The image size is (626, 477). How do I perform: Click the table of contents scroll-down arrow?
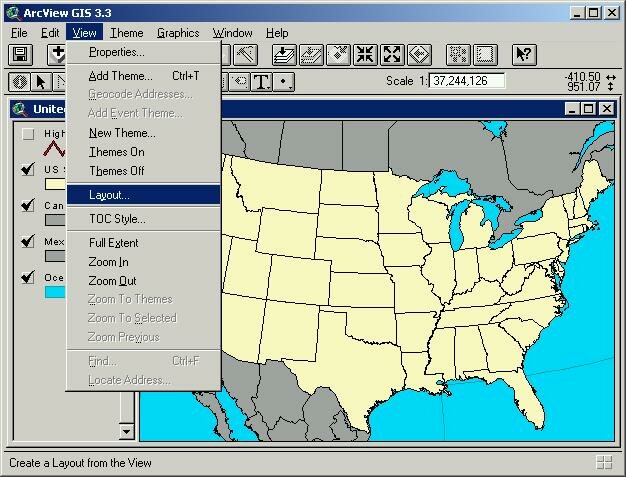click(127, 431)
